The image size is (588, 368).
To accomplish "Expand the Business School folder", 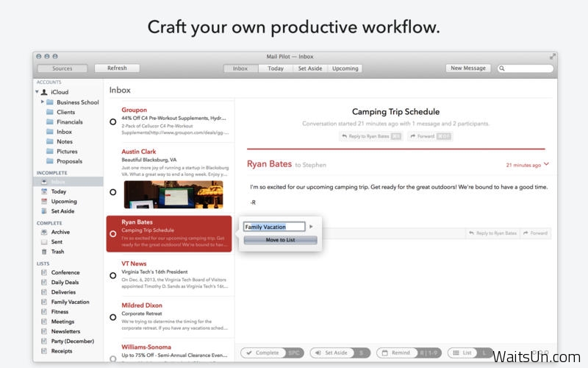I will (43, 102).
